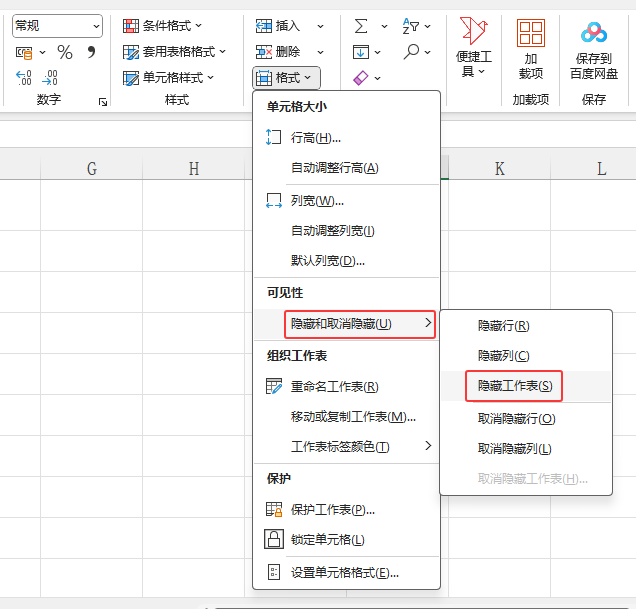Click the Fill down icon
Image resolution: width=636 pixels, height=609 pixels.
(361, 52)
